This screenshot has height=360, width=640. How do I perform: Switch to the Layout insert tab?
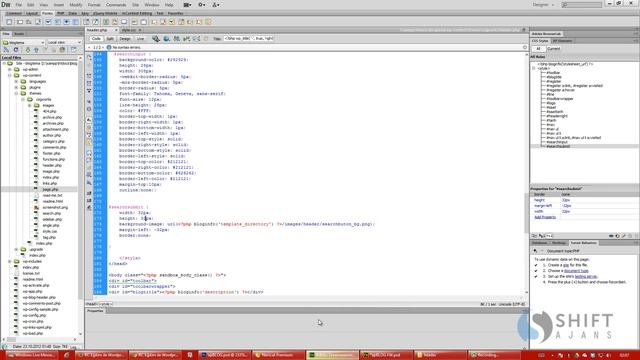coord(32,13)
